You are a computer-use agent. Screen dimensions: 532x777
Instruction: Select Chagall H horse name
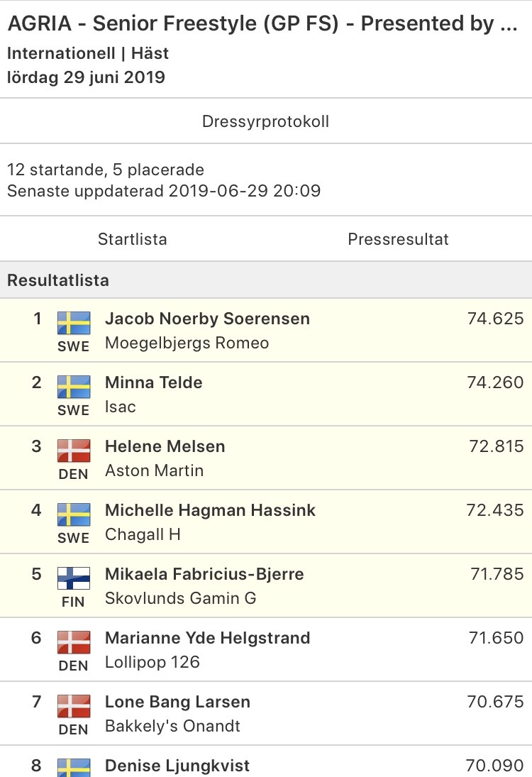point(143,534)
